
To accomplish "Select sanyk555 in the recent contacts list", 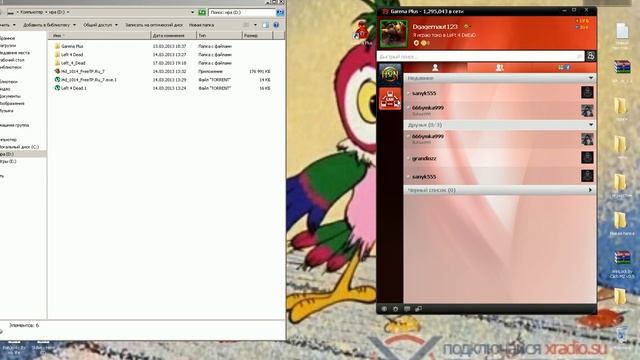I will click(500, 93).
